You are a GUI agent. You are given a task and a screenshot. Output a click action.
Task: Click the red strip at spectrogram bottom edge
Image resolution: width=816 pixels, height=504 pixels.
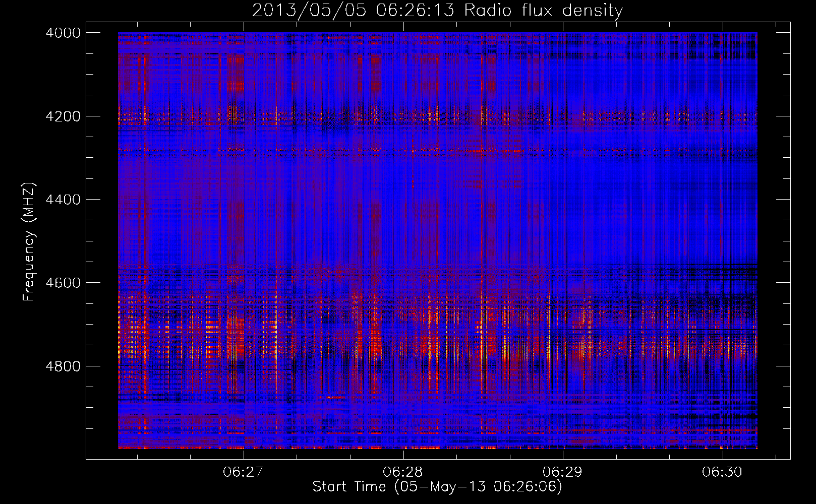click(x=437, y=447)
